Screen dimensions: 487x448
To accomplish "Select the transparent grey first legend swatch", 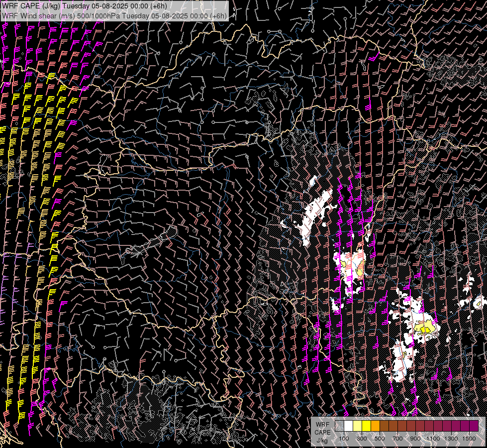I will 339,426.
